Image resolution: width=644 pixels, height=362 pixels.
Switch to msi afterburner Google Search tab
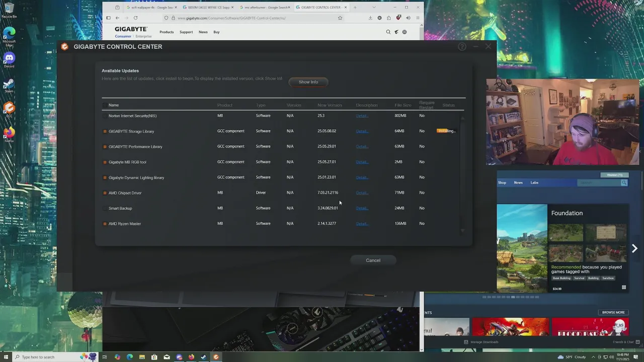(264, 8)
